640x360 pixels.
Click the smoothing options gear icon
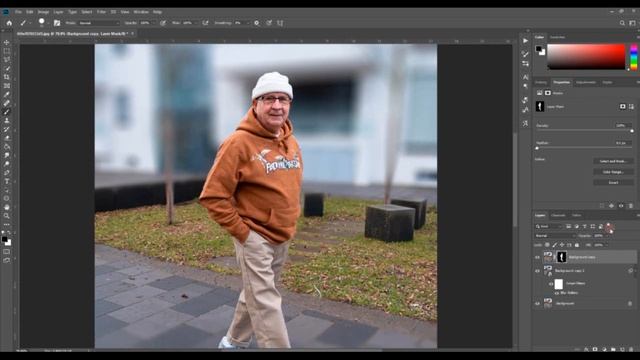257,23
